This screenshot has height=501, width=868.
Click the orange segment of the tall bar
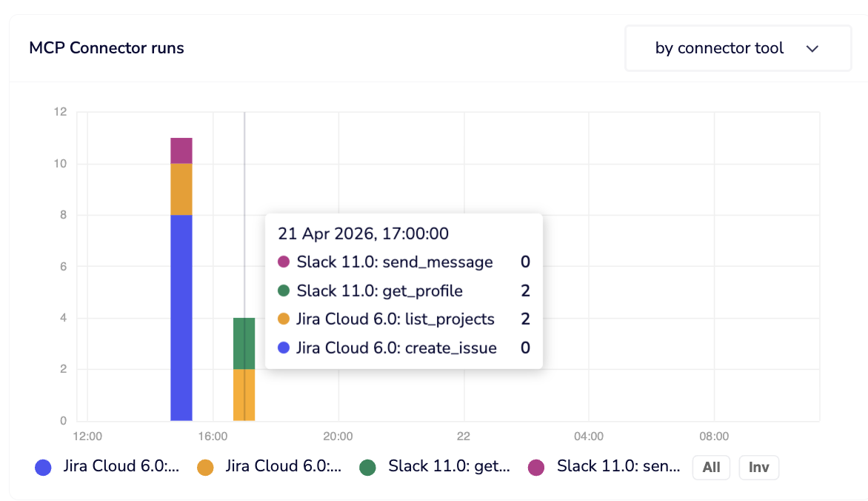point(181,189)
